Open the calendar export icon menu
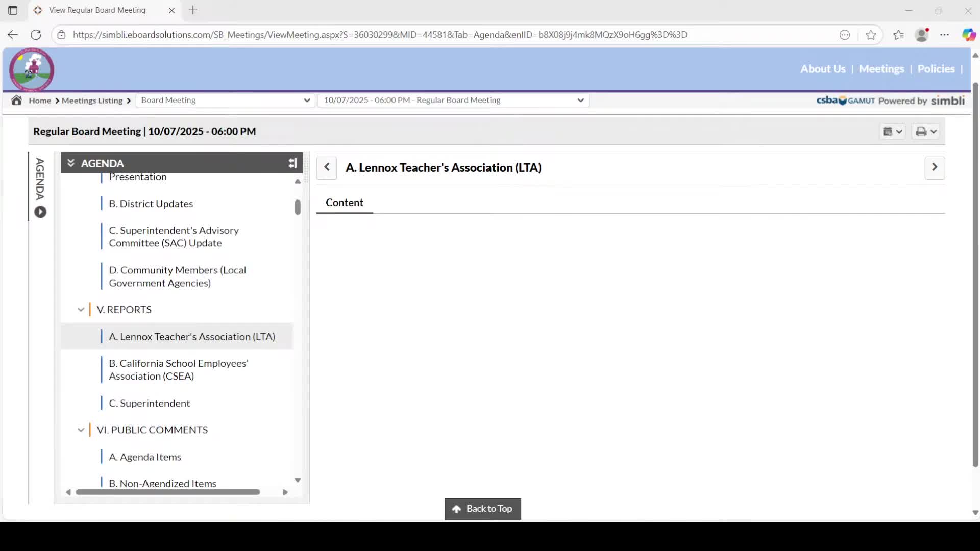 click(x=893, y=132)
